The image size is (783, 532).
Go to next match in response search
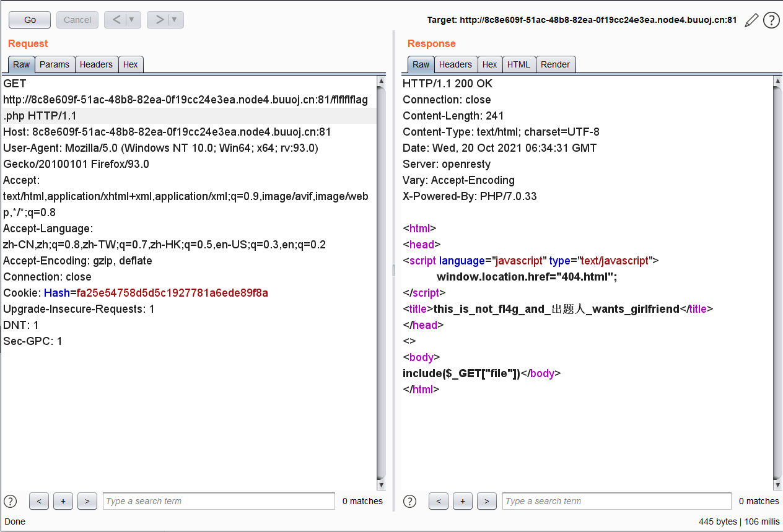487,501
